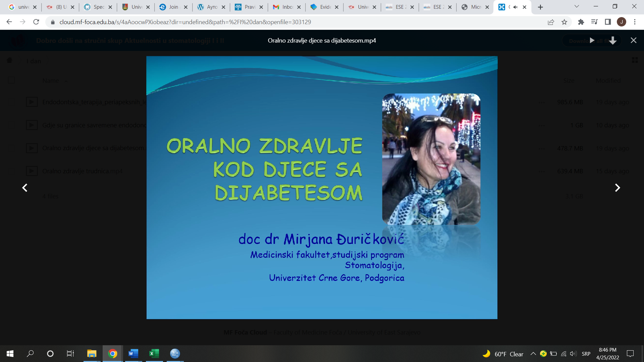
Task: Open a new browser tab
Action: [540, 7]
